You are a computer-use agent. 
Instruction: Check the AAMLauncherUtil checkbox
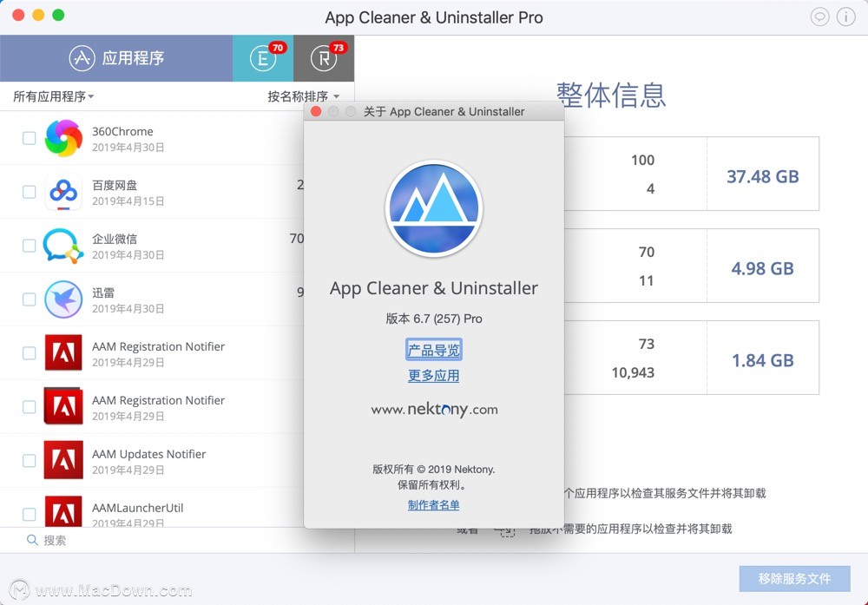click(29, 514)
